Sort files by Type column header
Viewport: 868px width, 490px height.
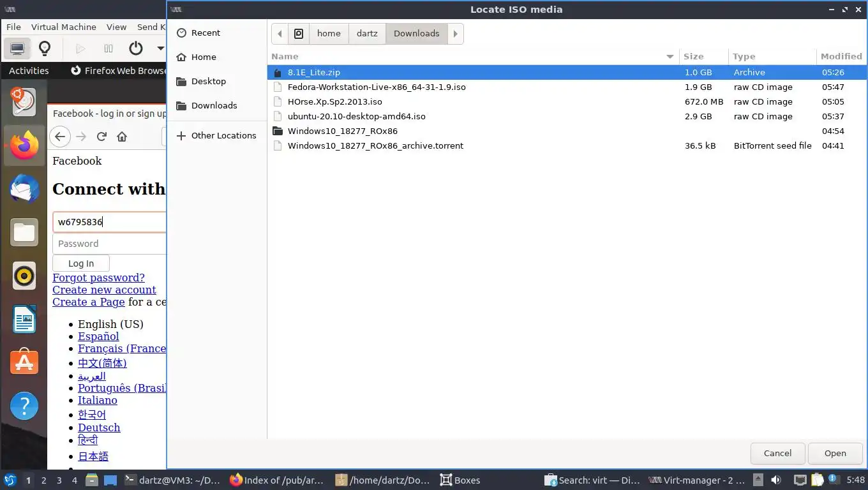(772, 56)
